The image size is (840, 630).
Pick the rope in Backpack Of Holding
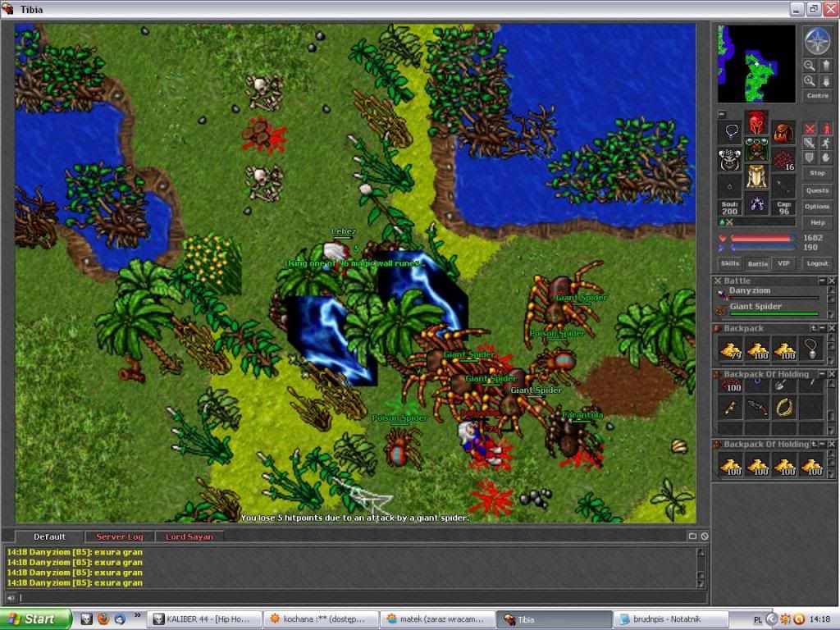tap(783, 408)
